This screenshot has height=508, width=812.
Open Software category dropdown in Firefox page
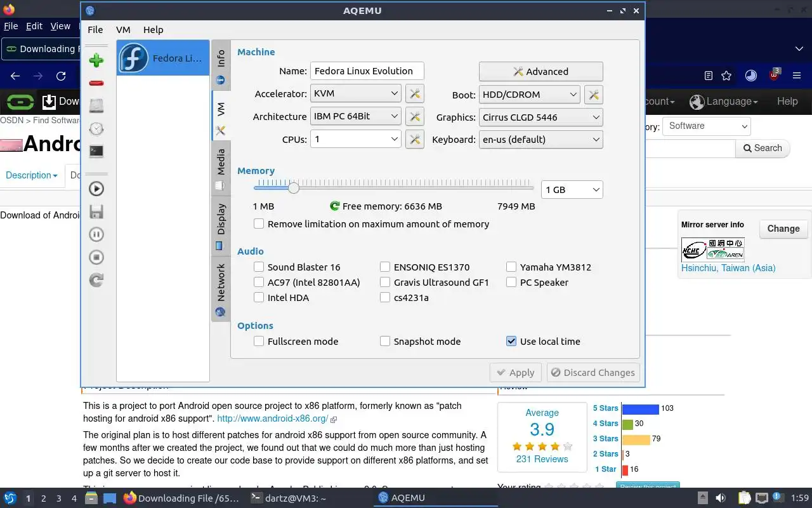[x=706, y=126]
